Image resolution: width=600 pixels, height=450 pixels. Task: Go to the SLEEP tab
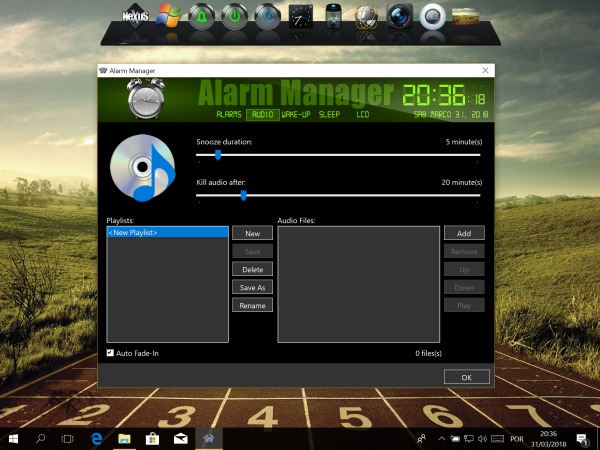[329, 115]
